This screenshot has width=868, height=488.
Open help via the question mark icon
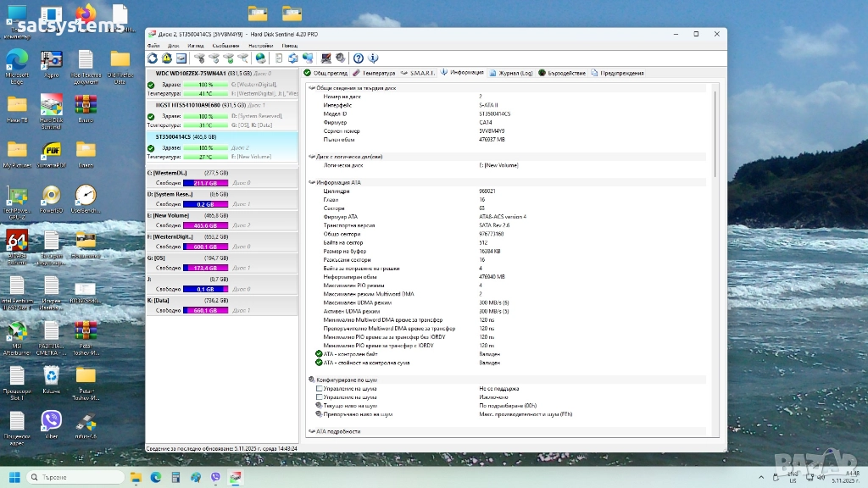(359, 58)
